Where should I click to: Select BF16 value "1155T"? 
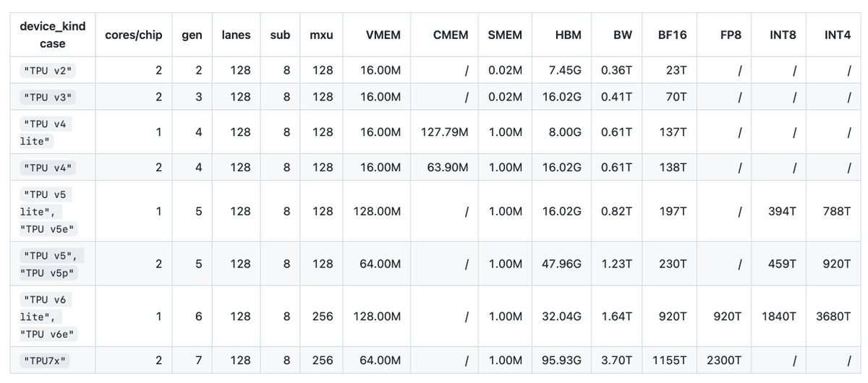coord(671,361)
